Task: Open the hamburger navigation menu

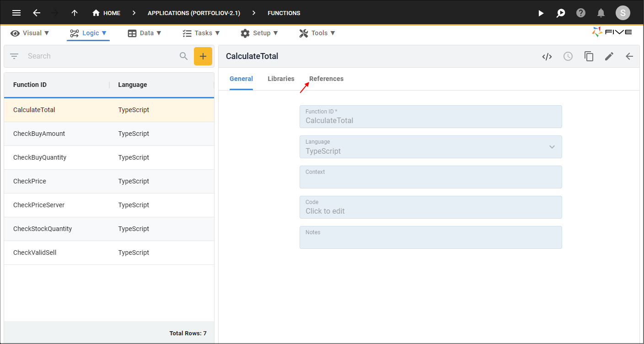Action: [16, 13]
